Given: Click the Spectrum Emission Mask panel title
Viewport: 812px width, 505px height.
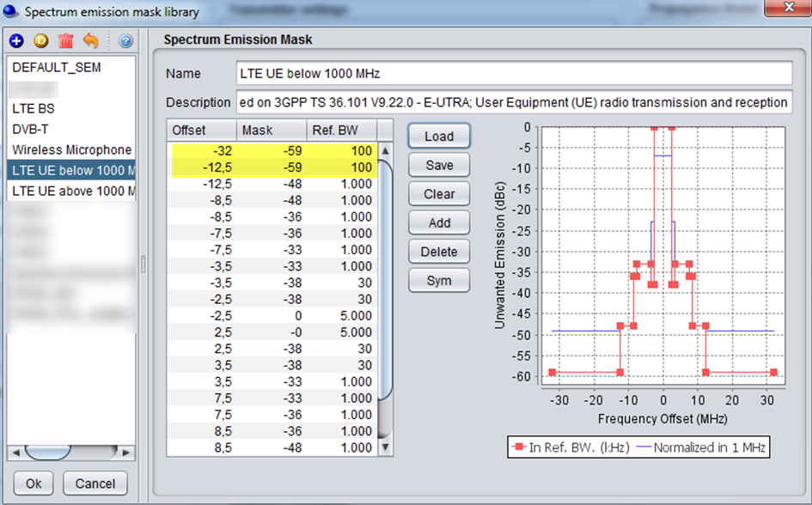Looking at the screenshot, I should pyautogui.click(x=238, y=40).
